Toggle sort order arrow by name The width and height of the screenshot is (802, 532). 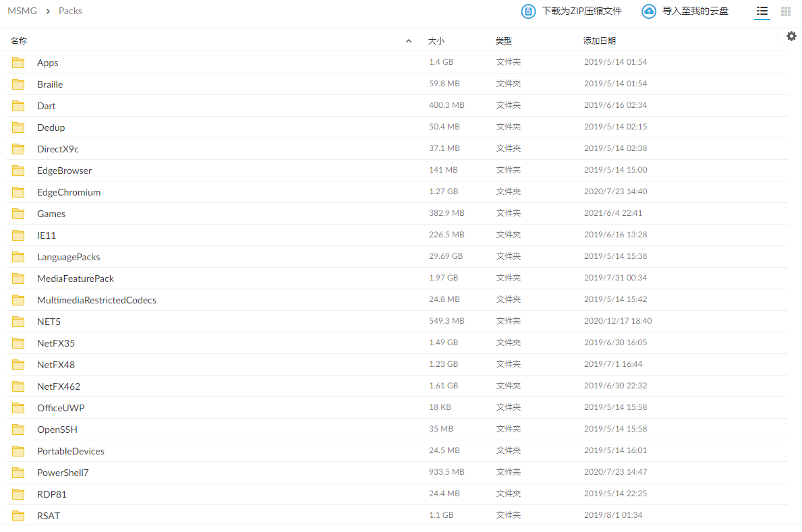(x=409, y=41)
